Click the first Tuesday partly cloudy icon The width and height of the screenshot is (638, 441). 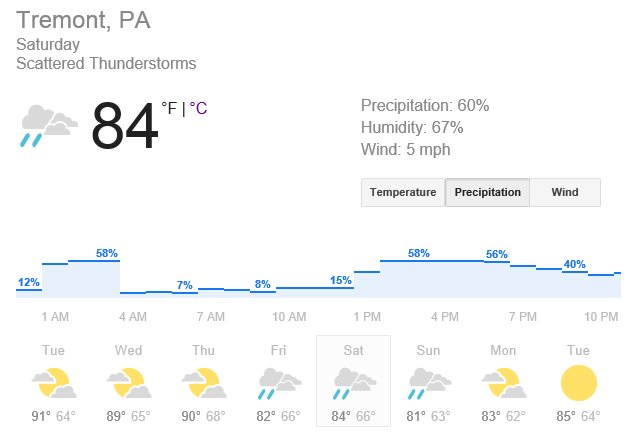point(54,383)
